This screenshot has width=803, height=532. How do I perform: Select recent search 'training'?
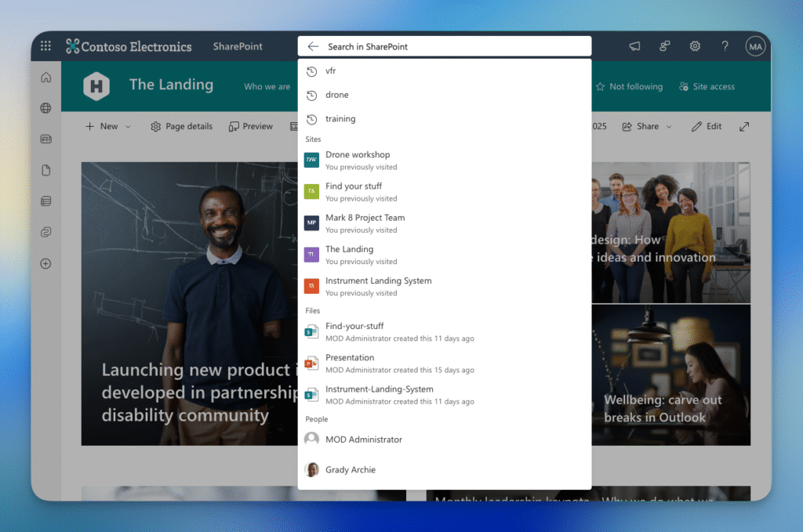[x=444, y=118]
